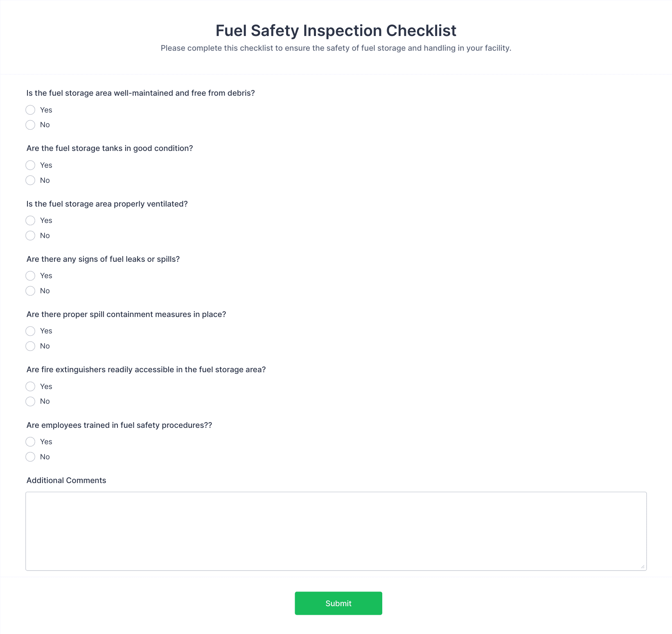Select No for employees trained in fuel safety
The image size is (672, 634).
30,457
